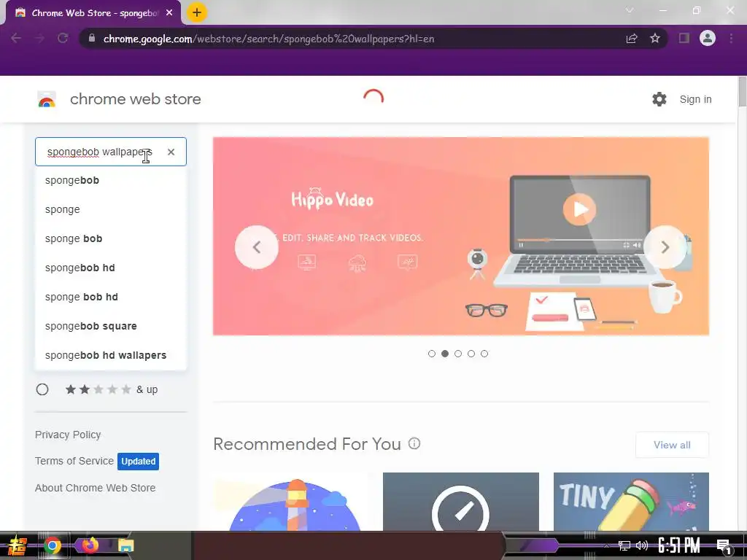Screen dimensions: 747x560
Task: Close the Chrome Web Store tab
Action: point(169,13)
